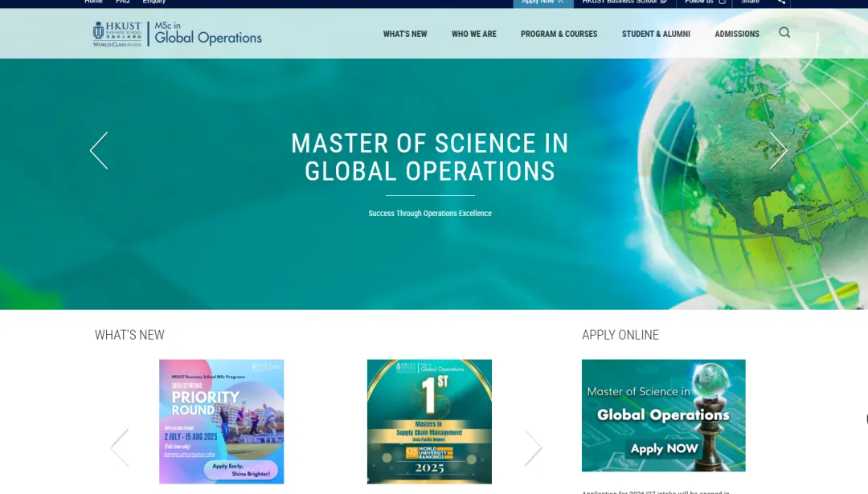
Task: Expand the STUDENT & ALUMNI menu
Action: point(656,34)
